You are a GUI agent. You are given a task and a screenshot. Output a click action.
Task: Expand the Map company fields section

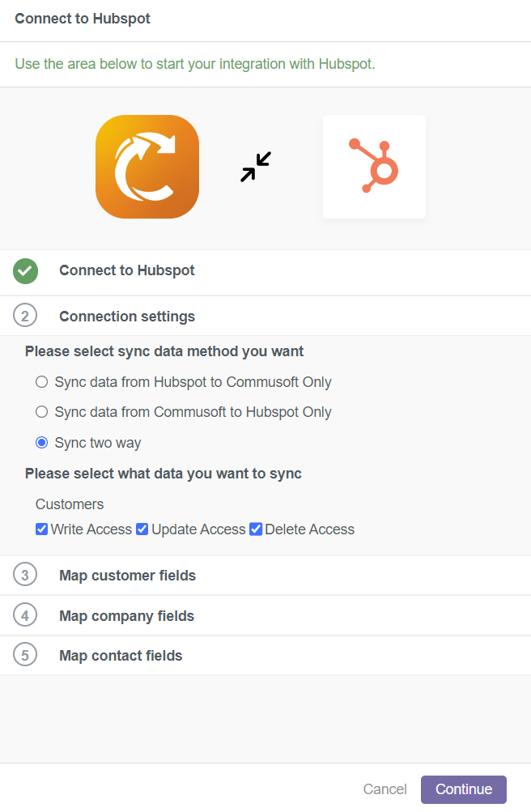(x=265, y=616)
